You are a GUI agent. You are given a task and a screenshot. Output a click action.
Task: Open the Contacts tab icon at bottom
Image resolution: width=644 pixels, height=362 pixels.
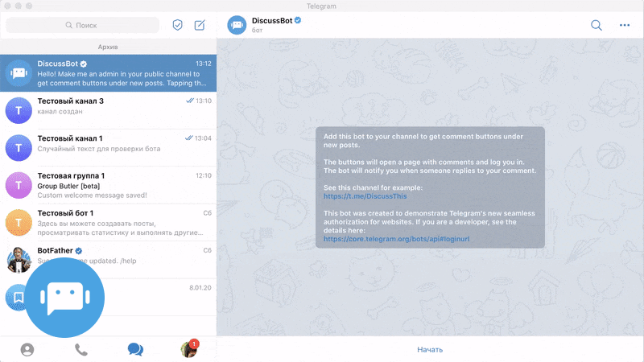point(27,350)
